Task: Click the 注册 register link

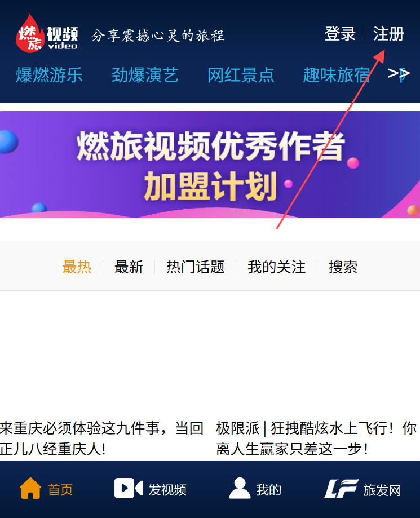Action: coord(388,34)
